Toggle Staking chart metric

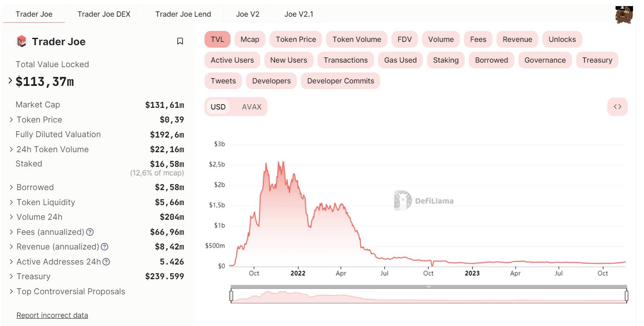tap(446, 60)
